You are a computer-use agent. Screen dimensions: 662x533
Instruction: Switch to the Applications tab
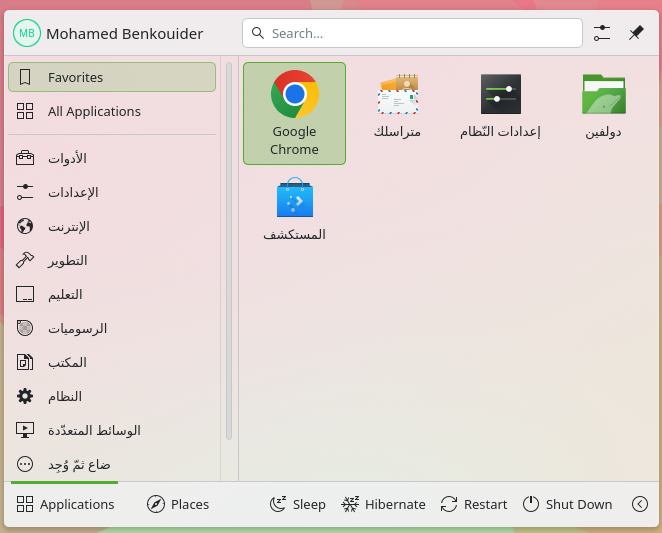(65, 504)
